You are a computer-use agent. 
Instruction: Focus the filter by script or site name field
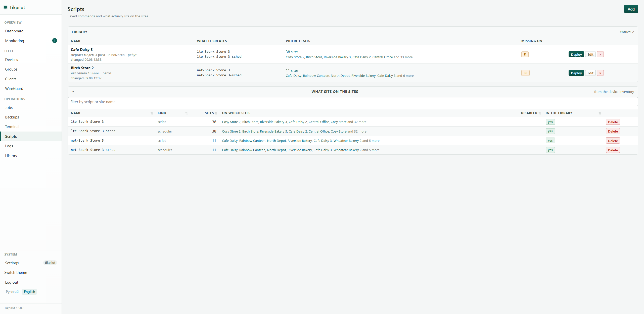353,102
